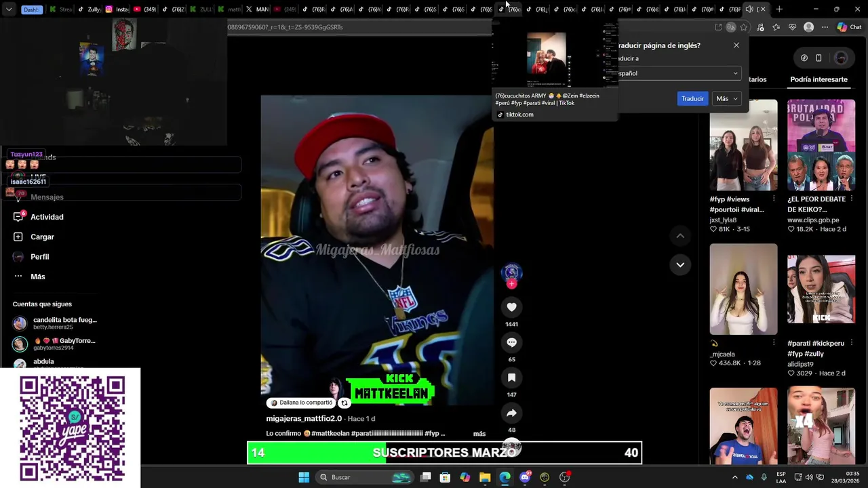
Task: Open the ¿EL PEOR DEBATE DE KEIKO? thumbnail
Action: pos(821,145)
